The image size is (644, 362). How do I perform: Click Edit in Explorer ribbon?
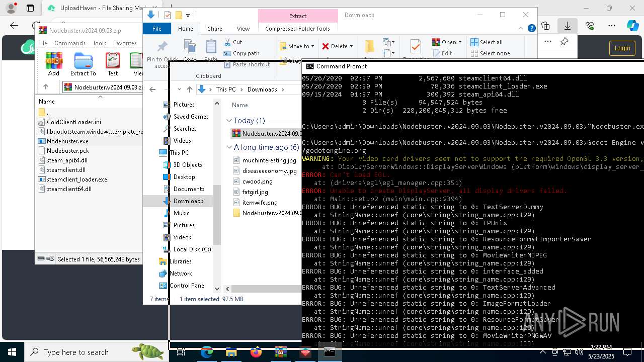point(442,53)
